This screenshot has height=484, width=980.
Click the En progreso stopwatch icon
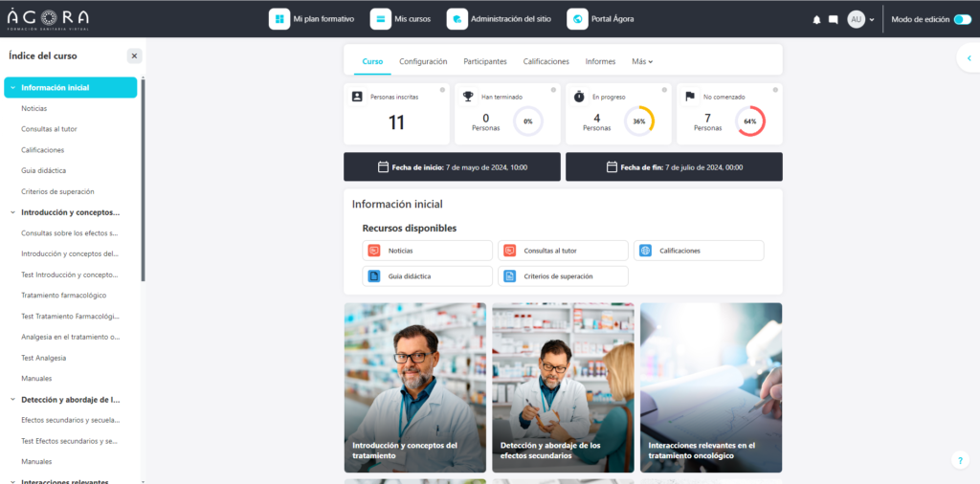pyautogui.click(x=579, y=97)
